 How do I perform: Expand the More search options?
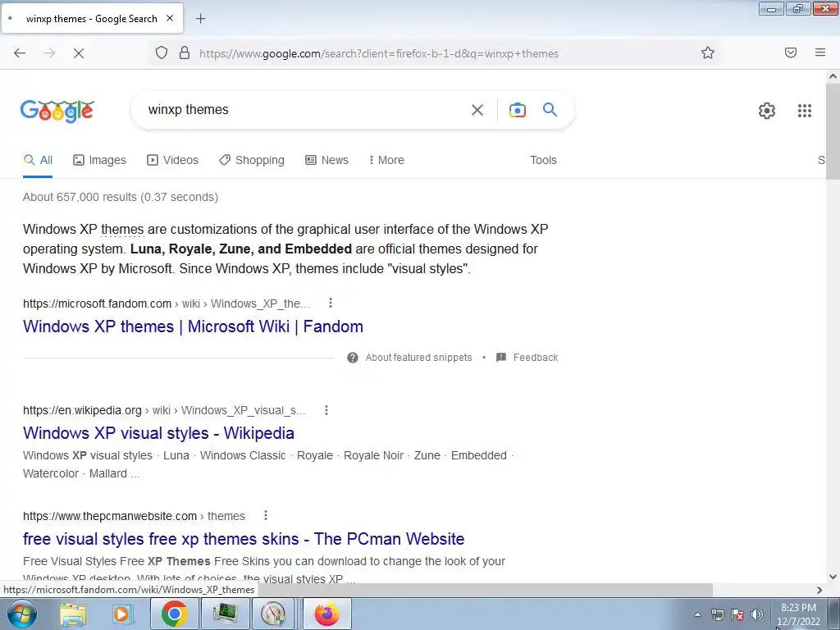386,160
